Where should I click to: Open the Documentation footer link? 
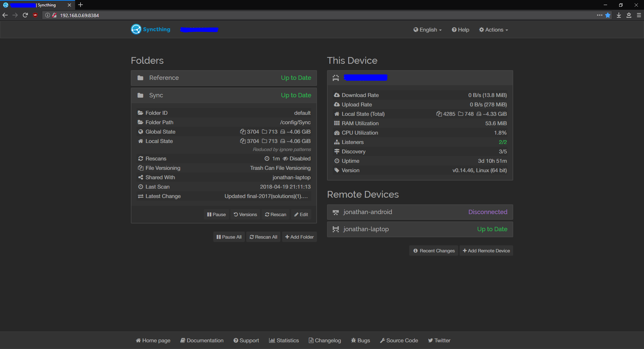(x=202, y=341)
